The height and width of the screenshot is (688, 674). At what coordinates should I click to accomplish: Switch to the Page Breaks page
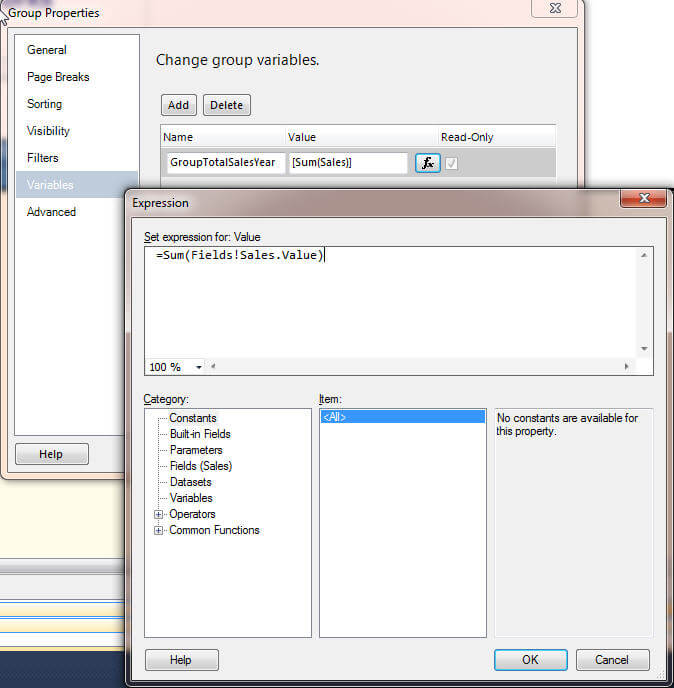[x=58, y=77]
